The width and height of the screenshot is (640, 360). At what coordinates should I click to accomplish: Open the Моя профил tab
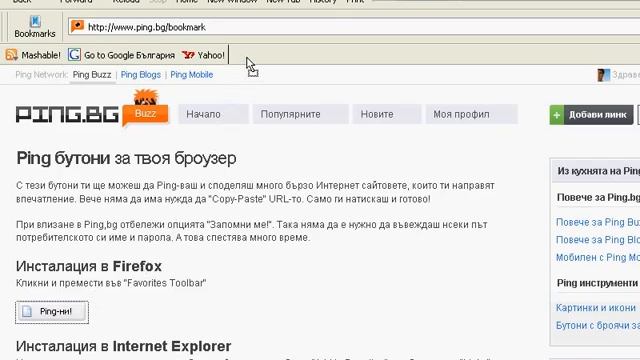coord(472,114)
